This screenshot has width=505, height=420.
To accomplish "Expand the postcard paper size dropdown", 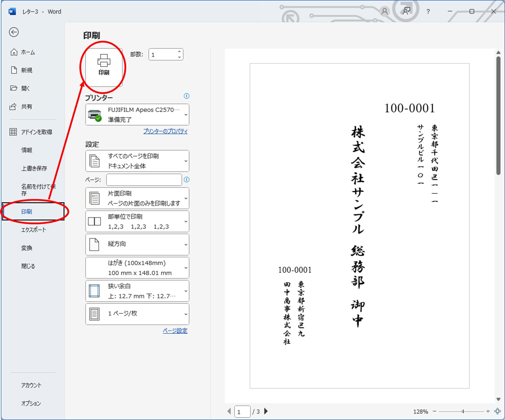I will coord(137,268).
